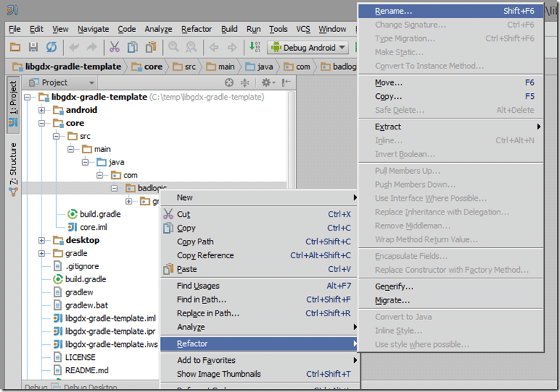
Task: Click the Make Project binary icon
Action: coord(255,47)
